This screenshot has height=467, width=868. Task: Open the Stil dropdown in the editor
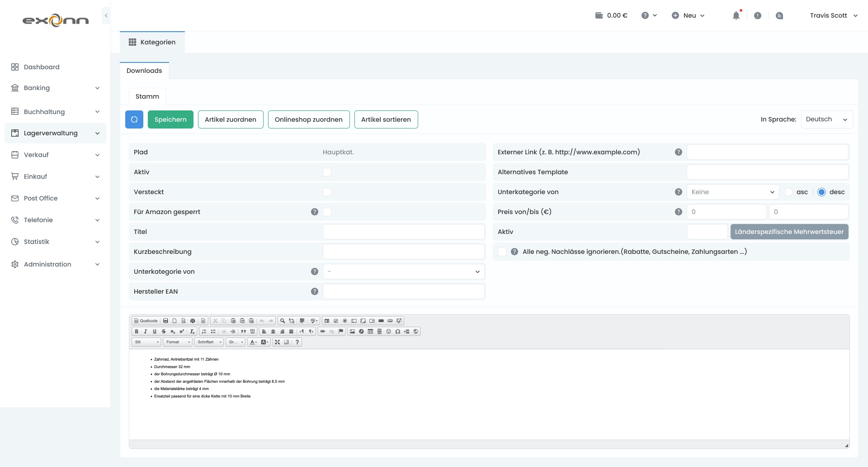pyautogui.click(x=146, y=342)
